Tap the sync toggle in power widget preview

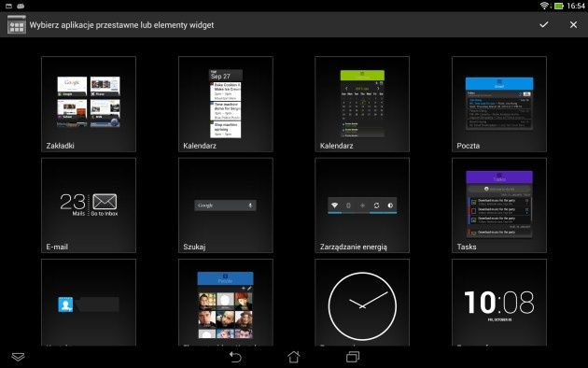pos(376,205)
